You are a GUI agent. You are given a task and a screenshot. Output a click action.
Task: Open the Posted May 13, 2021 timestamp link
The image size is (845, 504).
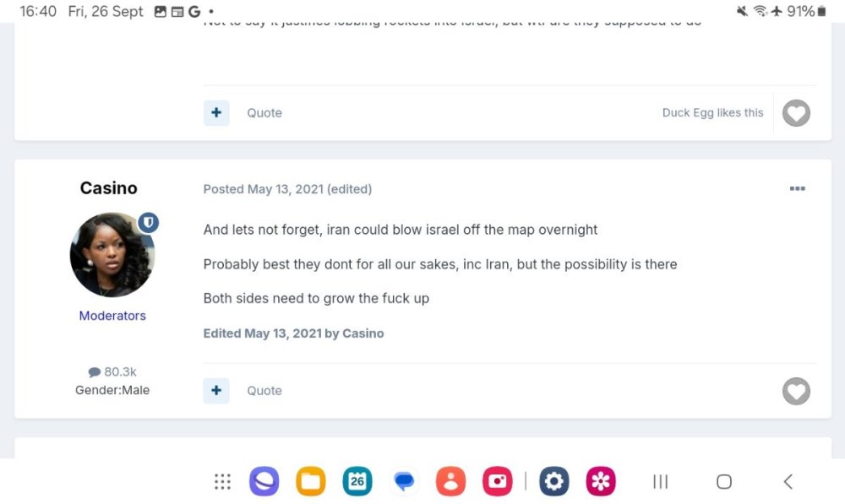click(263, 189)
